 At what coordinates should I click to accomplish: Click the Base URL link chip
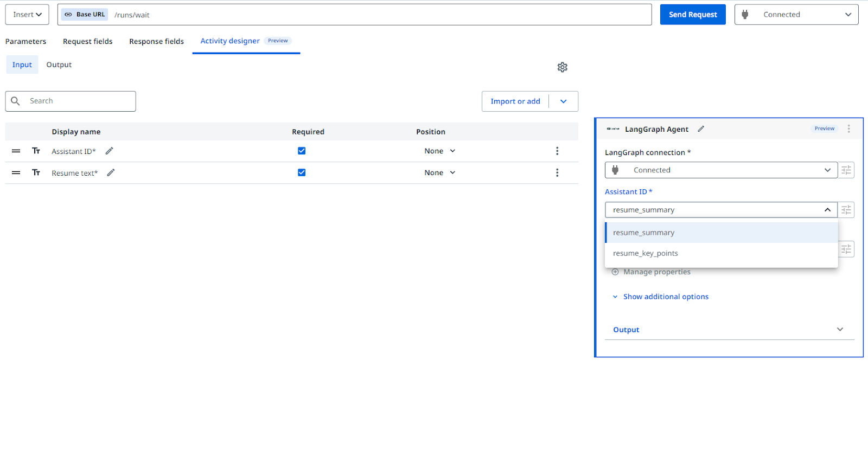pos(85,15)
